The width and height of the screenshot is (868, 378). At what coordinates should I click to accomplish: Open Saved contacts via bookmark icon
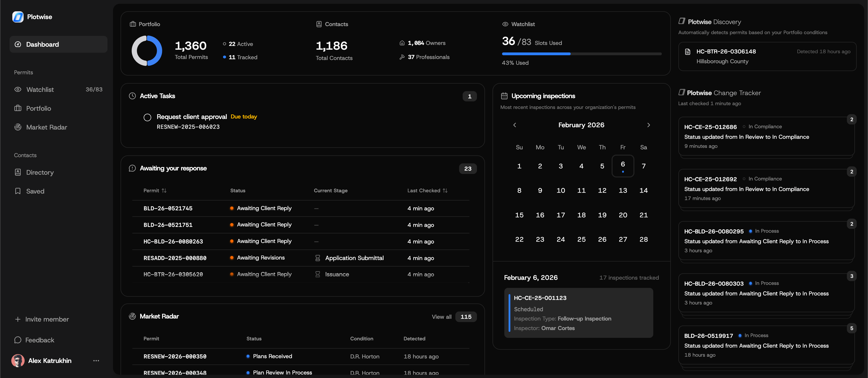[x=18, y=191]
